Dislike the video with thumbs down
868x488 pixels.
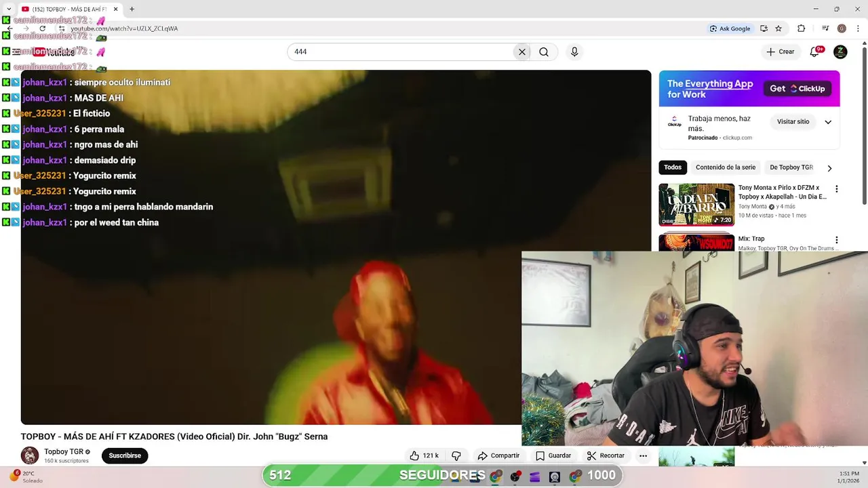coord(456,455)
